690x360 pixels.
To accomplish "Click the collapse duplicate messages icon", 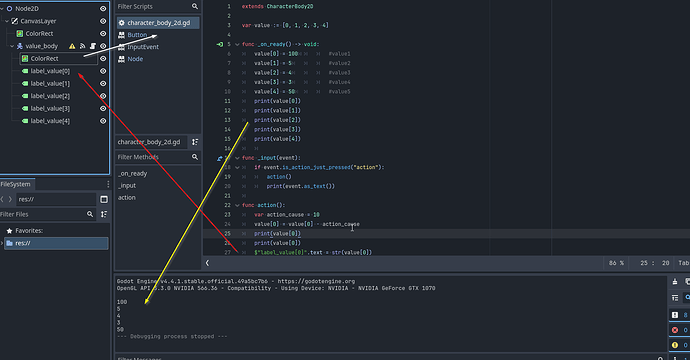I will (x=675, y=298).
